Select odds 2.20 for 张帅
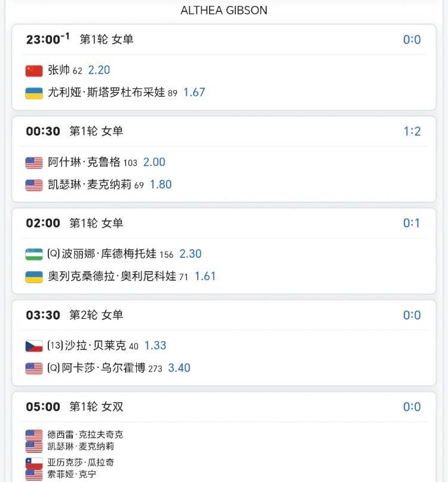Screen dimensions: 448x482 coord(99,70)
